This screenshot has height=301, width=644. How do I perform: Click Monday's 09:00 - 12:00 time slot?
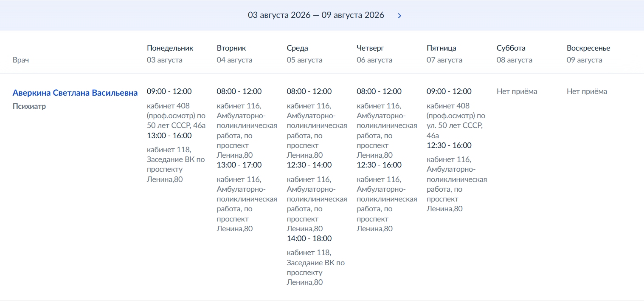point(169,91)
